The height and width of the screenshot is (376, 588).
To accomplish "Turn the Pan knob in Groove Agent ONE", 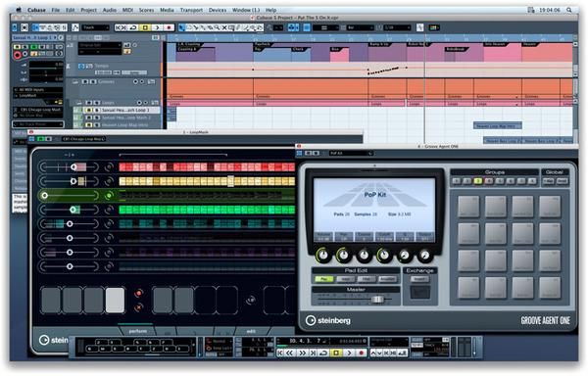I will tap(343, 255).
